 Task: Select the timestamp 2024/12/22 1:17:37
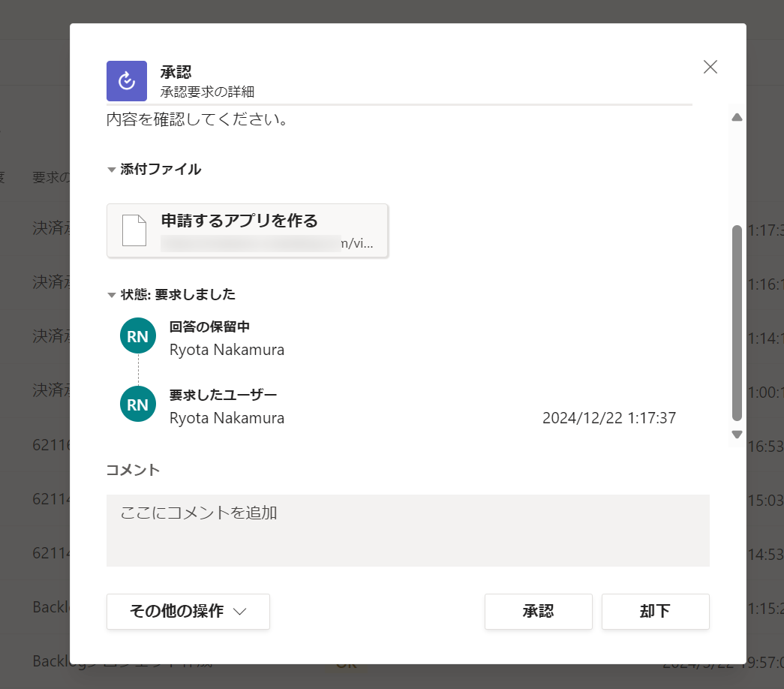coord(609,418)
